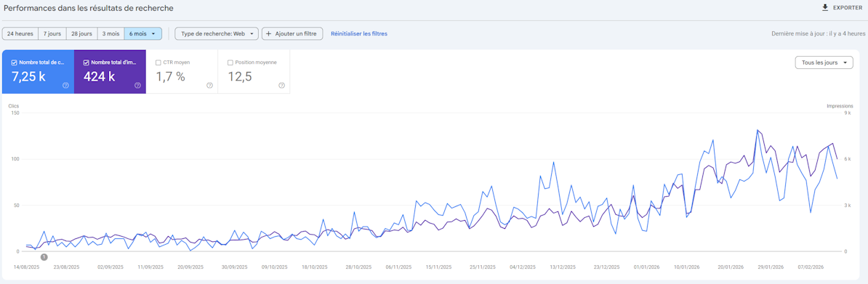
Task: Enable the Position moyenne checkbox
Action: 230,62
